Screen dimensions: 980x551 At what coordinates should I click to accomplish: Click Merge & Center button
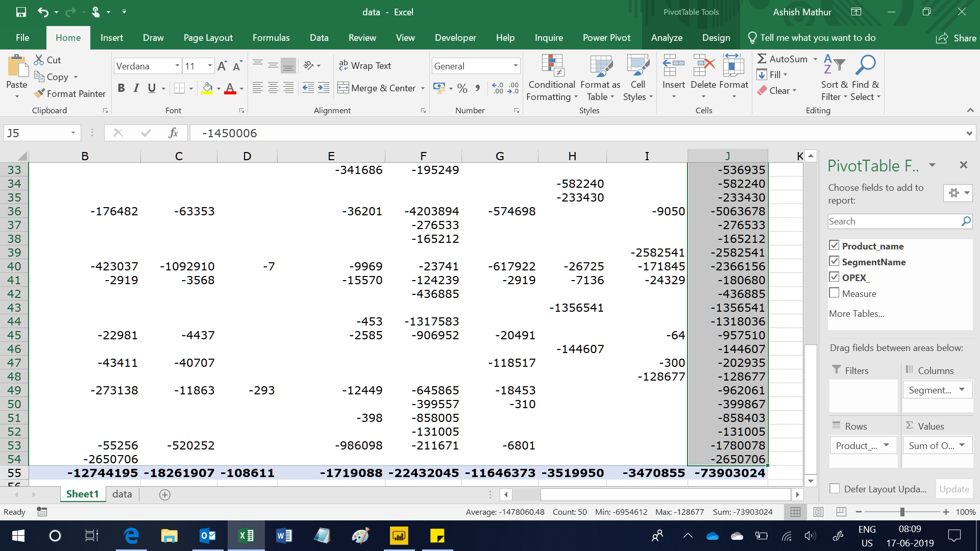pos(377,88)
